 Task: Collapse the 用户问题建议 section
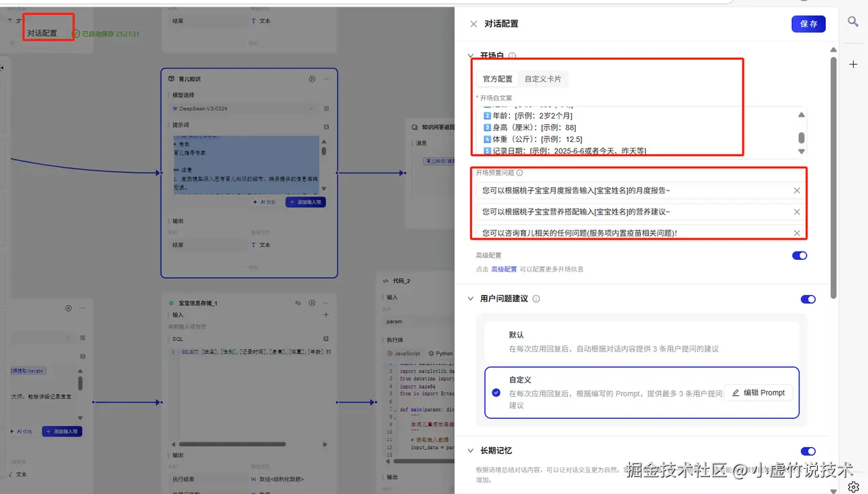(470, 299)
